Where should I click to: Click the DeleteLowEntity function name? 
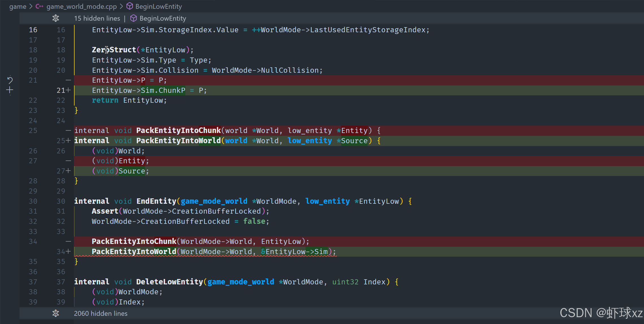tap(169, 282)
